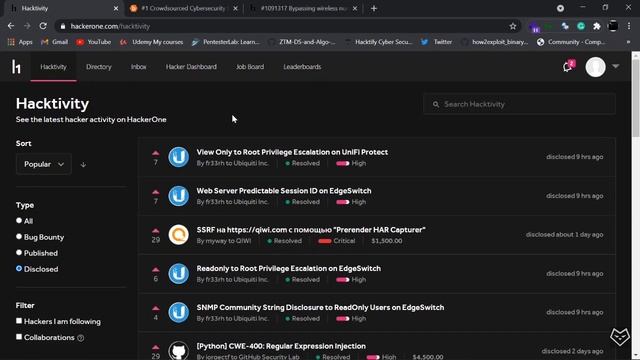The height and width of the screenshot is (360, 640).
Task: Open the Twitter bookmark
Action: 436,42
